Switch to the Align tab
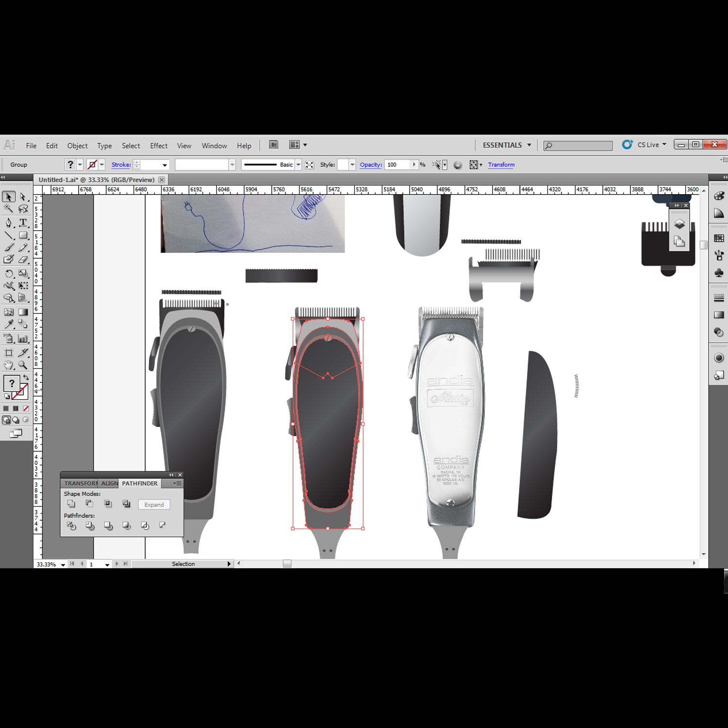The height and width of the screenshot is (728, 728). pyautogui.click(x=110, y=483)
